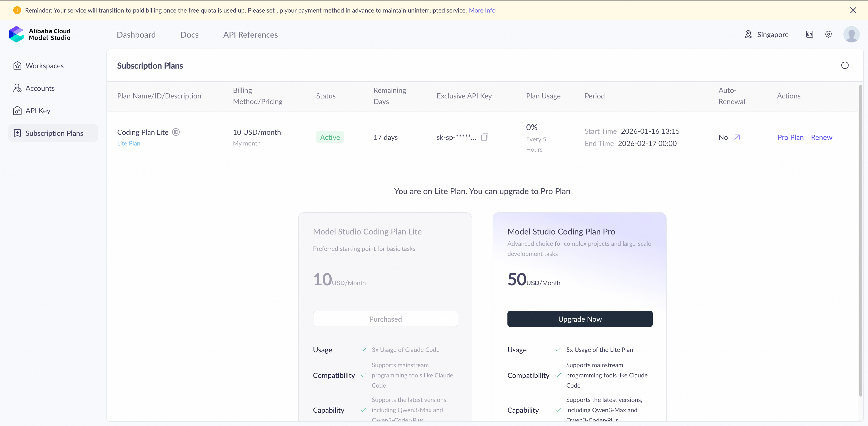Open Accounts in the sidebar
The image size is (868, 426).
[53, 88]
